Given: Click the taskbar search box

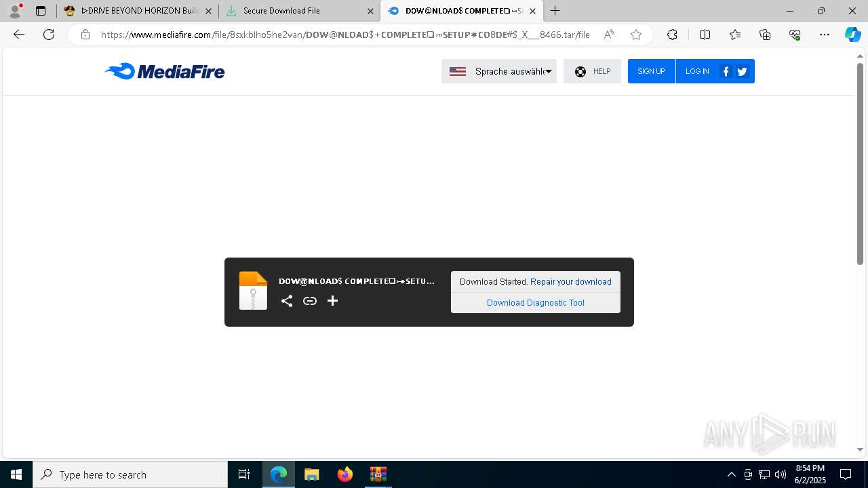Looking at the screenshot, I should click(130, 474).
